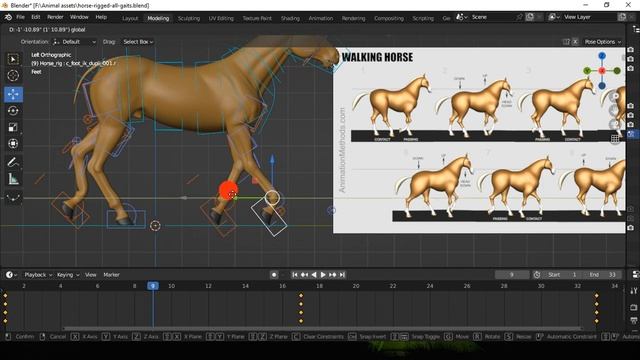Click the add view layer icon
The width and height of the screenshot is (640, 360).
(622, 17)
